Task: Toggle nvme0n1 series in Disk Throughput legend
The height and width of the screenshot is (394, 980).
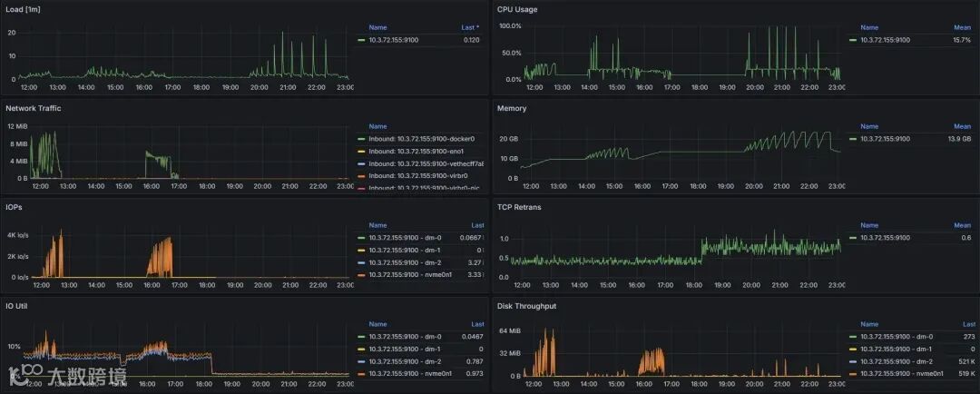Action: pyautogui.click(x=902, y=373)
